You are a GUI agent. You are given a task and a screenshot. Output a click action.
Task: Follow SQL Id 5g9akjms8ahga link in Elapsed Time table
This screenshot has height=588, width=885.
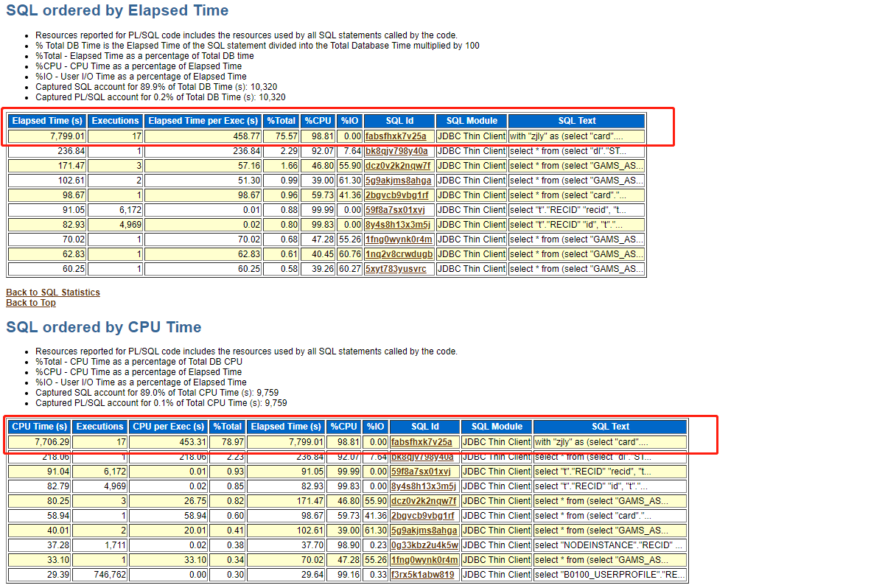point(399,181)
